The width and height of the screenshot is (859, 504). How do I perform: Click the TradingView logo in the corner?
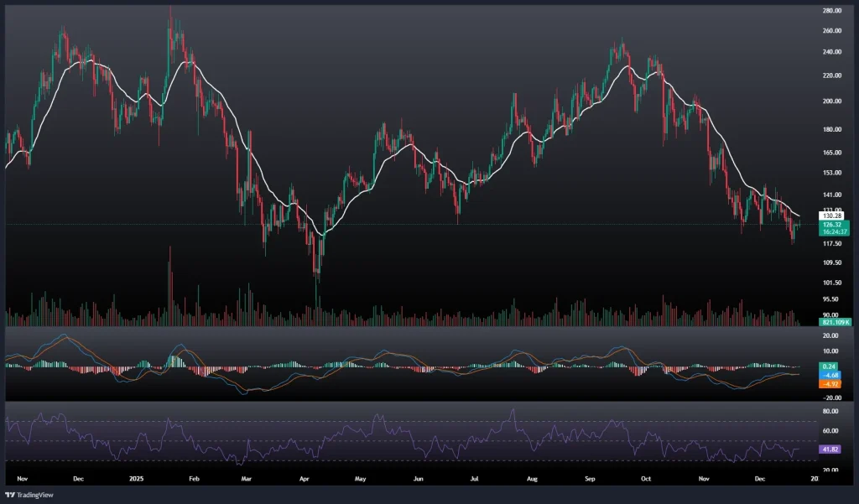pos(30,494)
